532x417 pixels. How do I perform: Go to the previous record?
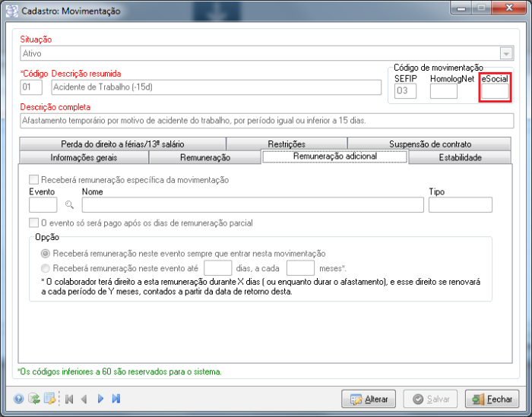(84, 399)
